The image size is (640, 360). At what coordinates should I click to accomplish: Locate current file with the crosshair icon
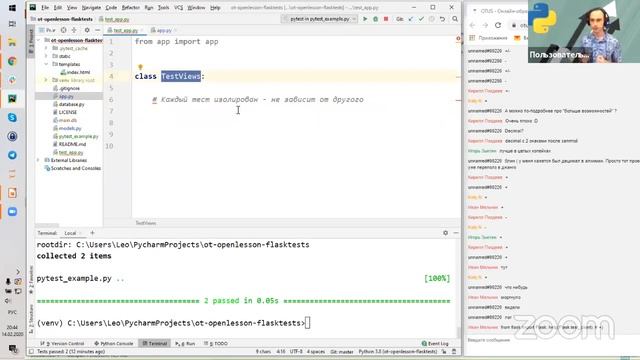click(63, 30)
